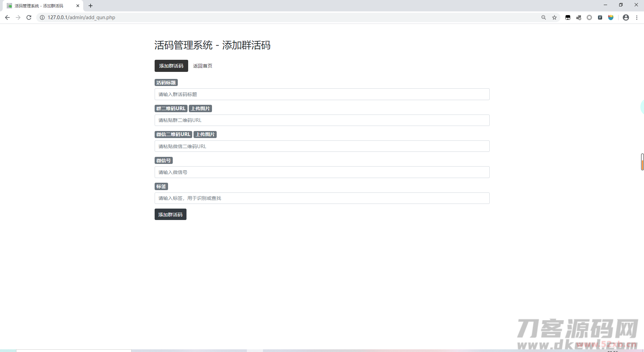Screen dimensions: 644x352
Task: Open the site info icon in address bar
Action: (x=42, y=17)
